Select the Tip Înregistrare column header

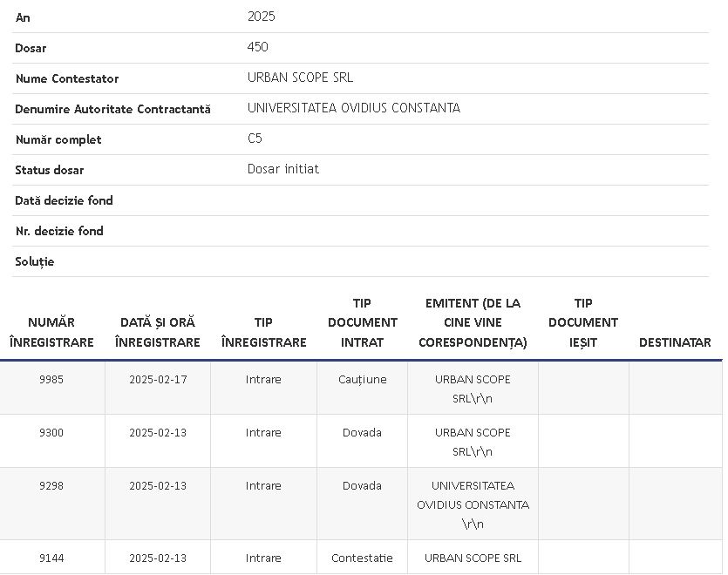tap(263, 332)
